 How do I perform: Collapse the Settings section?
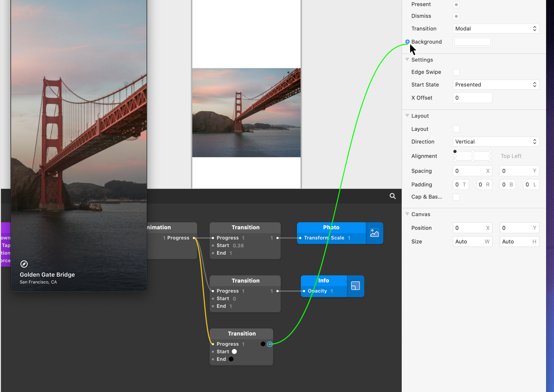click(x=407, y=60)
